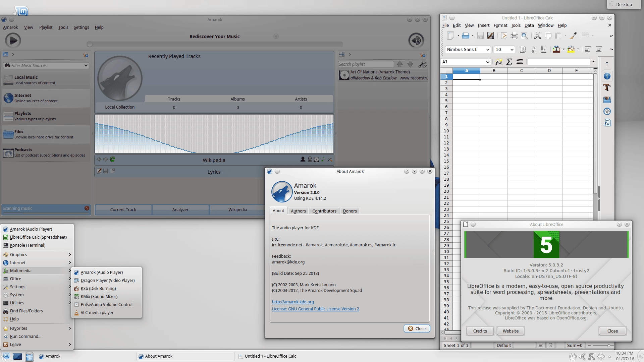
Task: Open Calc background color dropdown arrow
Action: [x=578, y=50]
